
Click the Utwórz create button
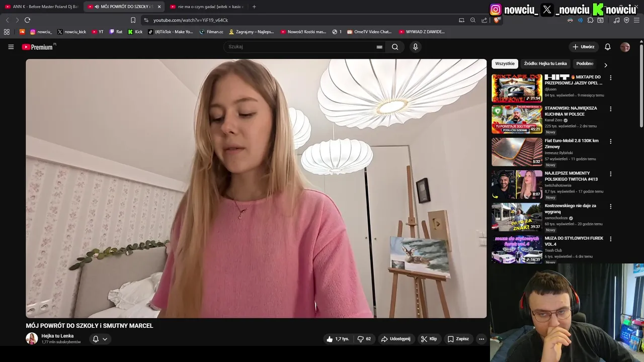583,47
